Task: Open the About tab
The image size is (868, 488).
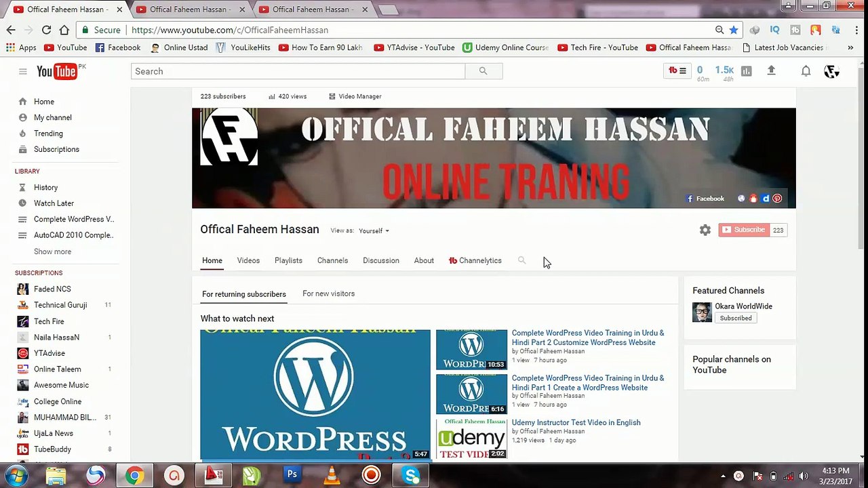Action: [424, 260]
